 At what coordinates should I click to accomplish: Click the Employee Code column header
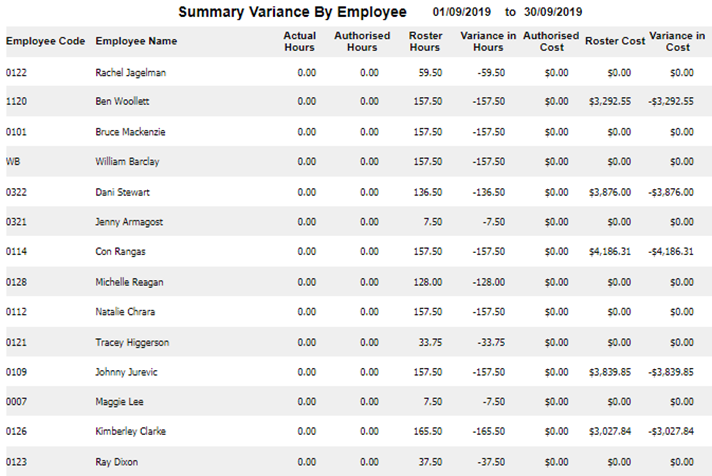(45, 41)
